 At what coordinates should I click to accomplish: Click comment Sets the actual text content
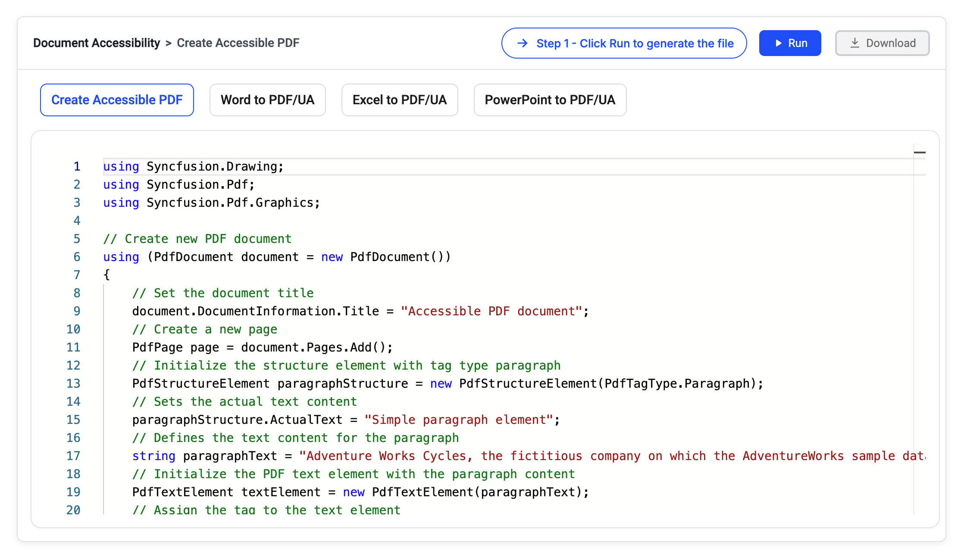click(244, 402)
